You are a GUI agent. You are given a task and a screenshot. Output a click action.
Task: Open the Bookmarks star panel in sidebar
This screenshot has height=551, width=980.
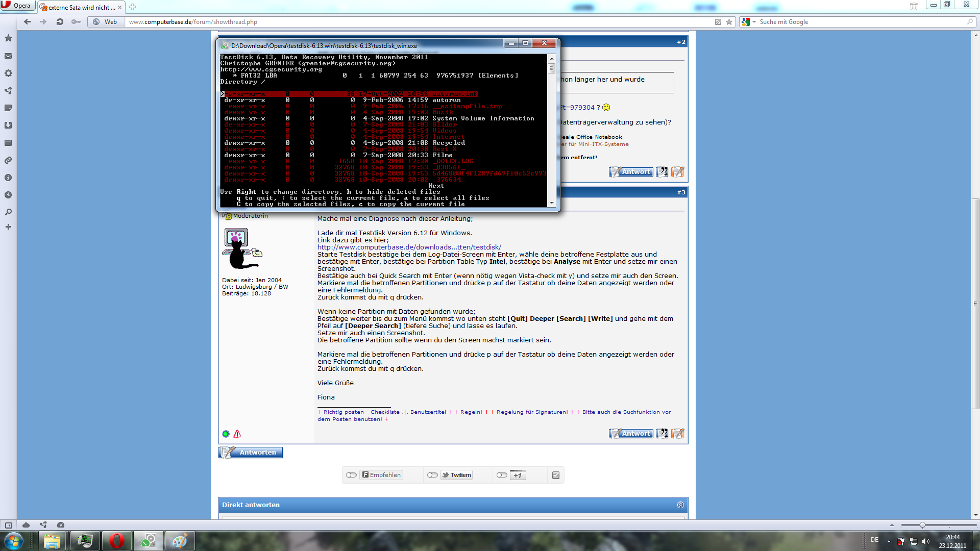click(x=8, y=38)
